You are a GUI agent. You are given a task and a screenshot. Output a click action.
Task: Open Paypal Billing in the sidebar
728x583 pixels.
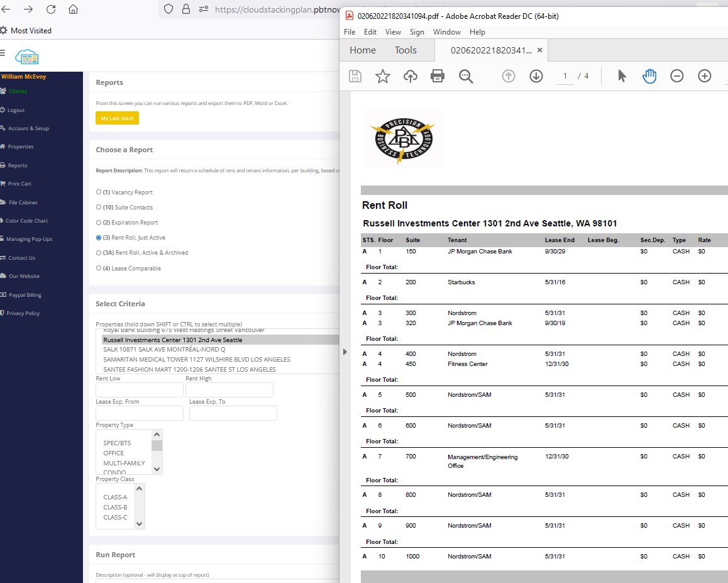pos(25,295)
